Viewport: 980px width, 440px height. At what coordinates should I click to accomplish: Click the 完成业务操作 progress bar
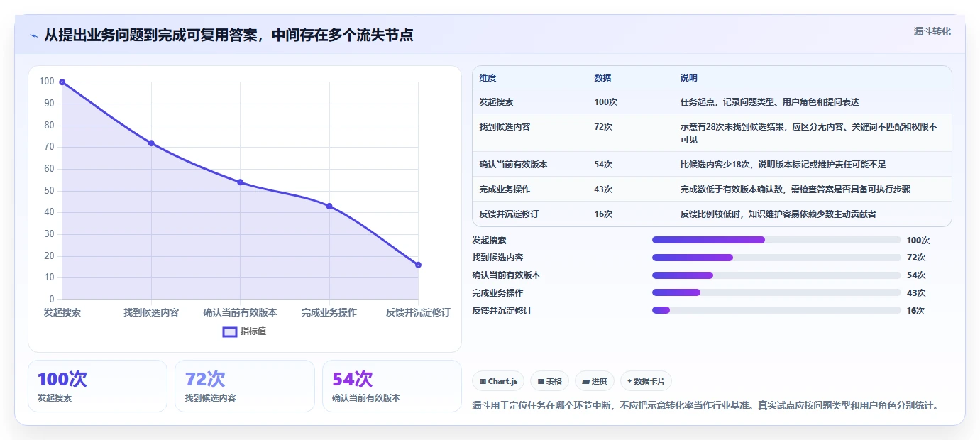pos(776,292)
